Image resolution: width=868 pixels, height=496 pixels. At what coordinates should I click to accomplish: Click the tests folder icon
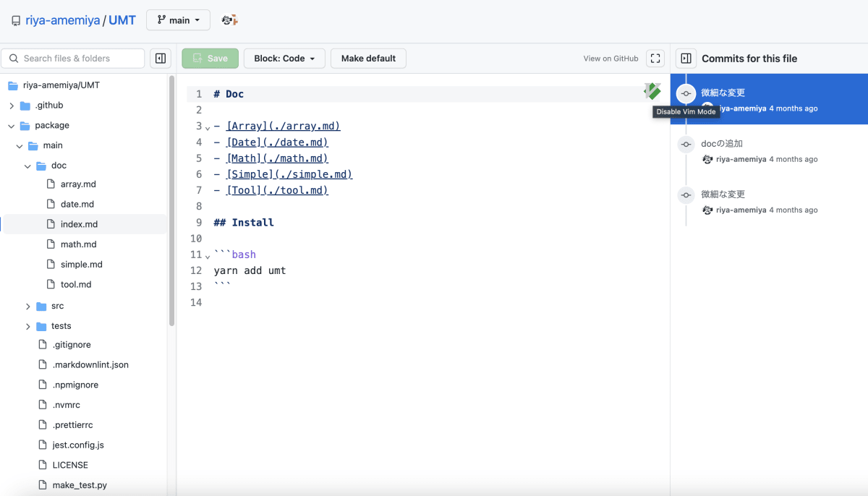(41, 326)
